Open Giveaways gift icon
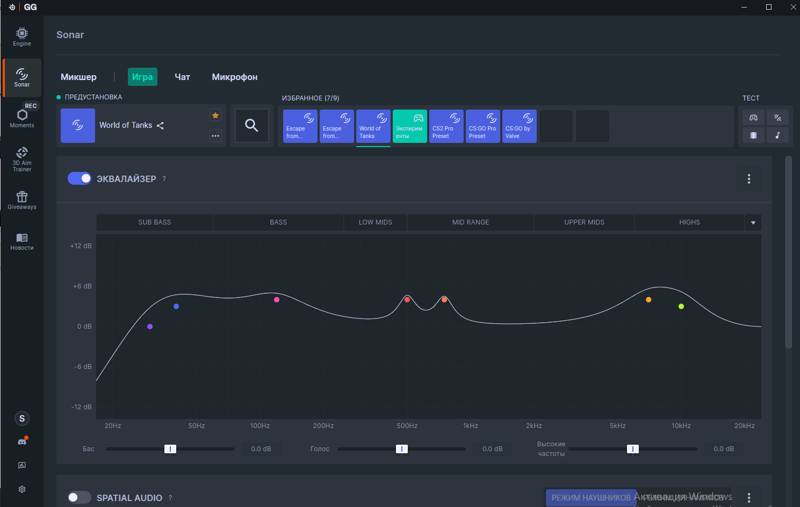Image resolution: width=800 pixels, height=507 pixels. (x=22, y=200)
